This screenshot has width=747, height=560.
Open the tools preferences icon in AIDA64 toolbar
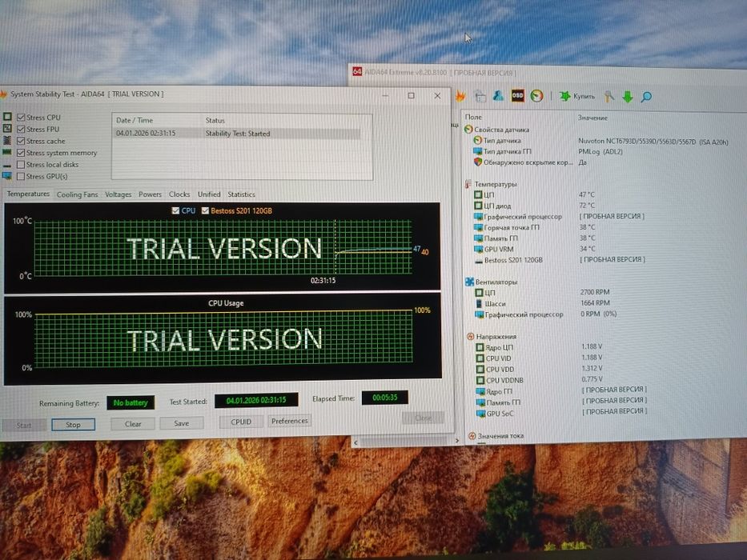point(608,97)
